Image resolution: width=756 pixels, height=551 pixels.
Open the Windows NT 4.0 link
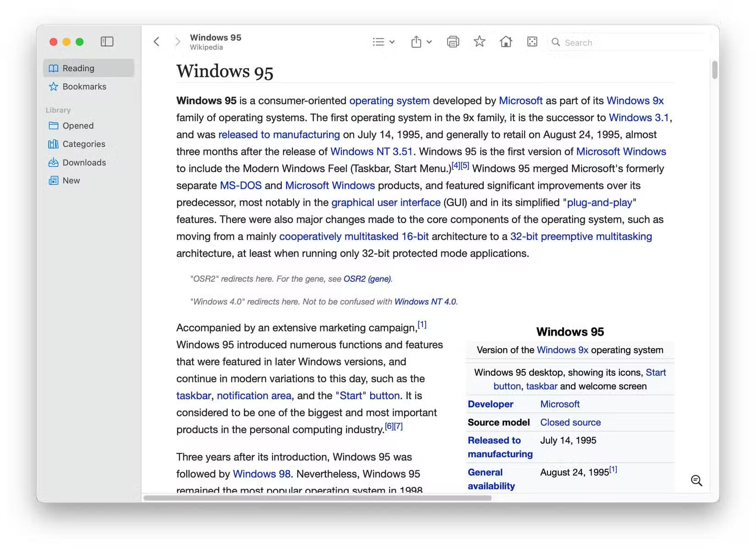pyautogui.click(x=425, y=302)
